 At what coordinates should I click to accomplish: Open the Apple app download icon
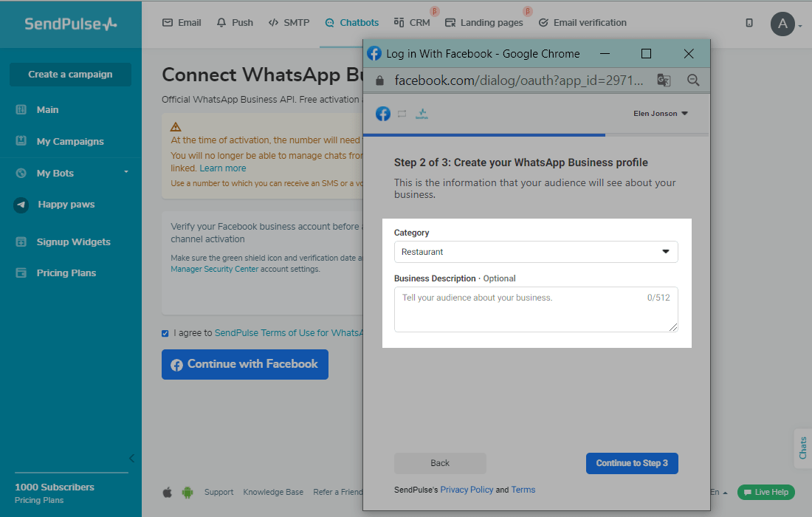pos(168,492)
